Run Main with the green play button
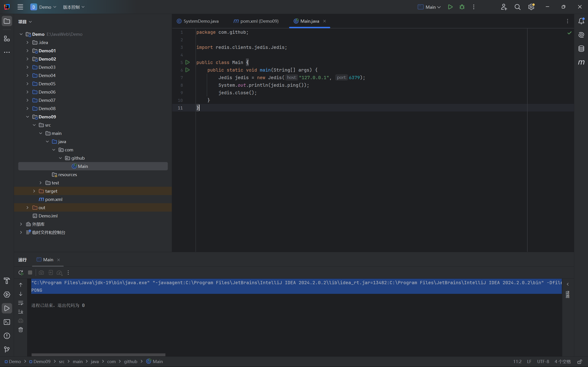588x367 pixels. pos(450,7)
